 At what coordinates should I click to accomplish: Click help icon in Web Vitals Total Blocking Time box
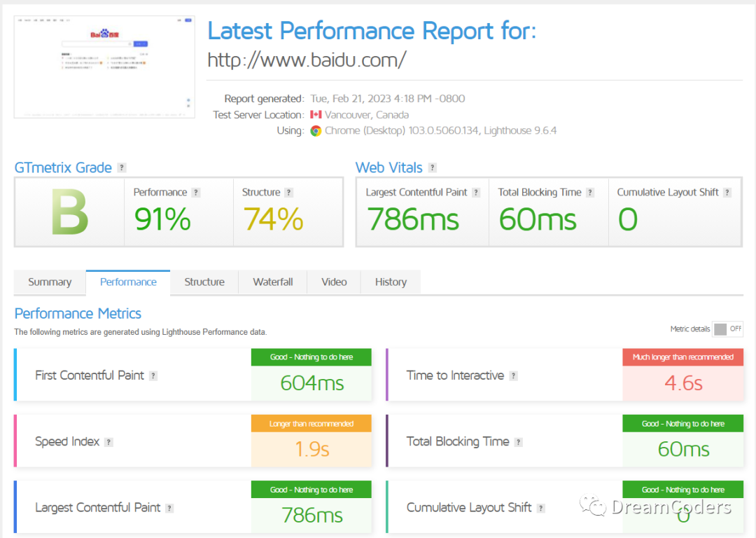pyautogui.click(x=590, y=193)
